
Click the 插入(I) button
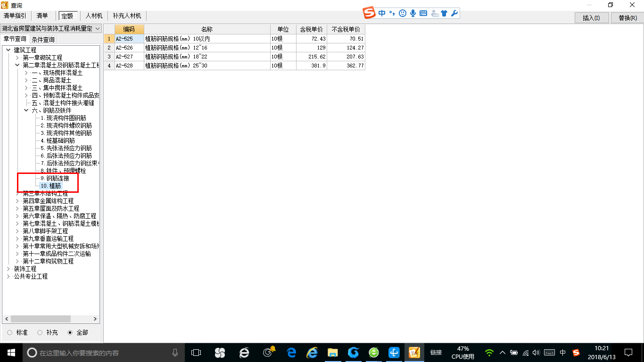pyautogui.click(x=591, y=18)
